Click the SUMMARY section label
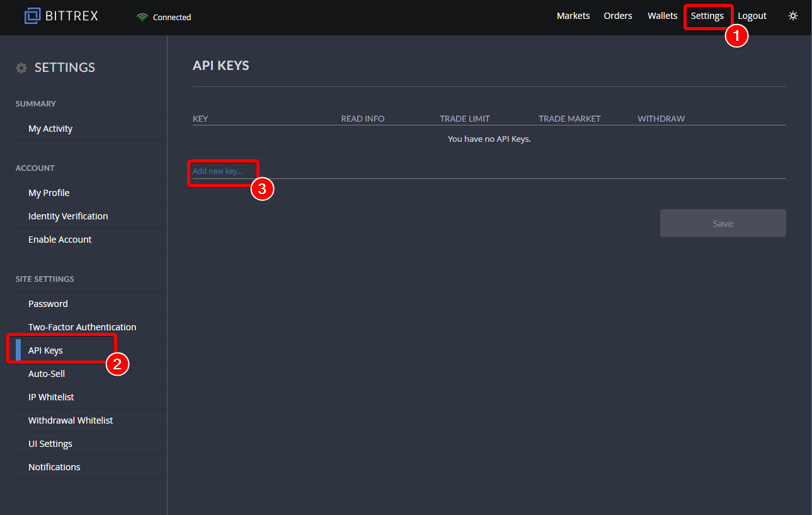Image resolution: width=812 pixels, height=515 pixels. (36, 104)
